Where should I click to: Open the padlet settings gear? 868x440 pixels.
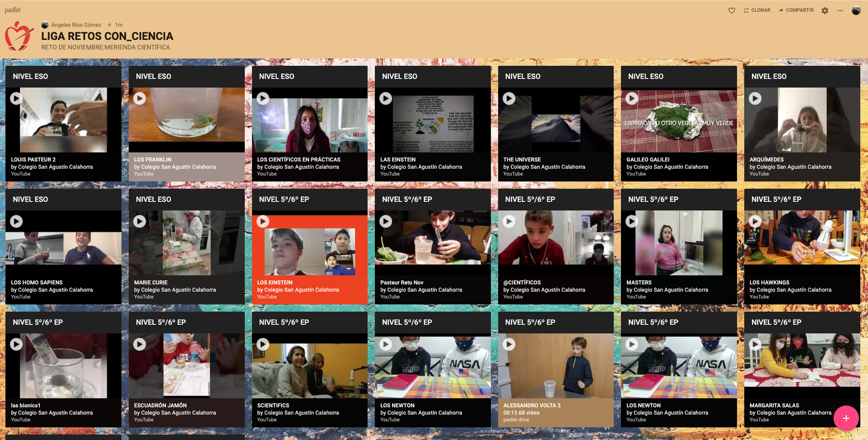pyautogui.click(x=825, y=10)
